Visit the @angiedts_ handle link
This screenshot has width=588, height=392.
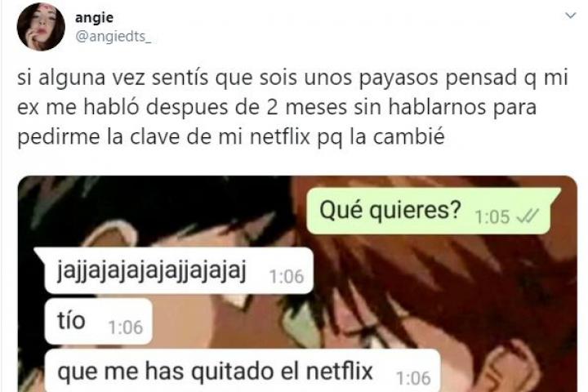coord(114,37)
